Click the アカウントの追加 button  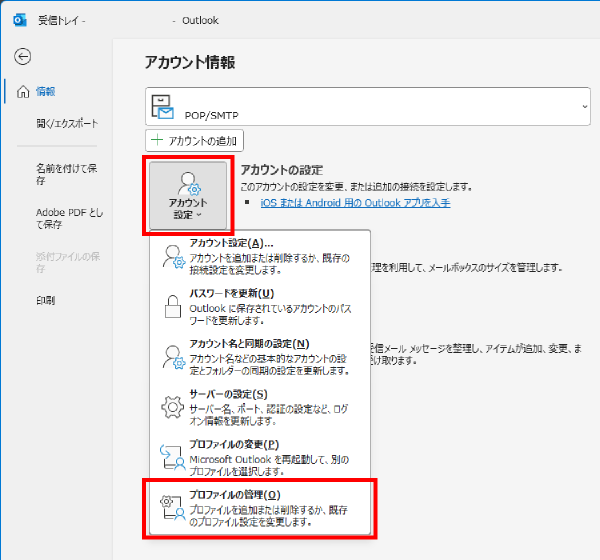(194, 140)
